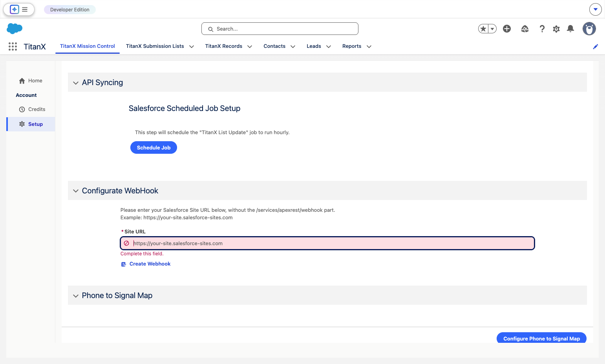The image size is (605, 364).
Task: Collapse the Phone to Signal Map section
Action: [x=76, y=296]
